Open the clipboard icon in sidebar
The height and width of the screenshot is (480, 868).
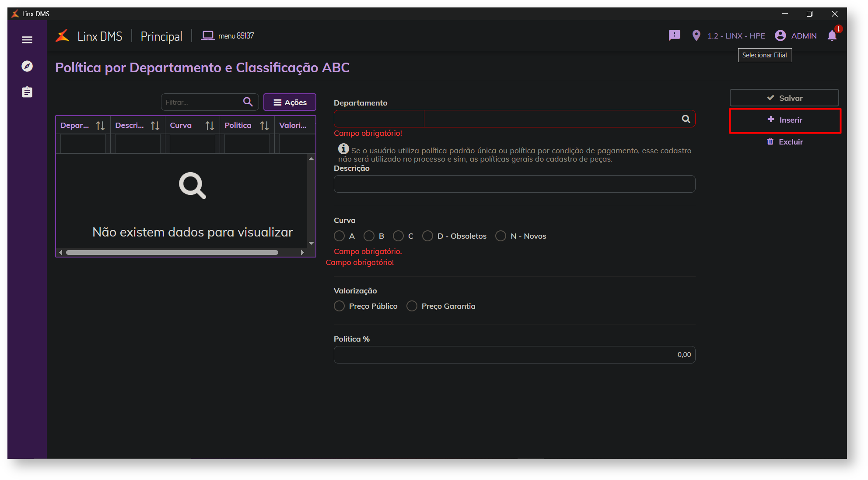pos(27,92)
